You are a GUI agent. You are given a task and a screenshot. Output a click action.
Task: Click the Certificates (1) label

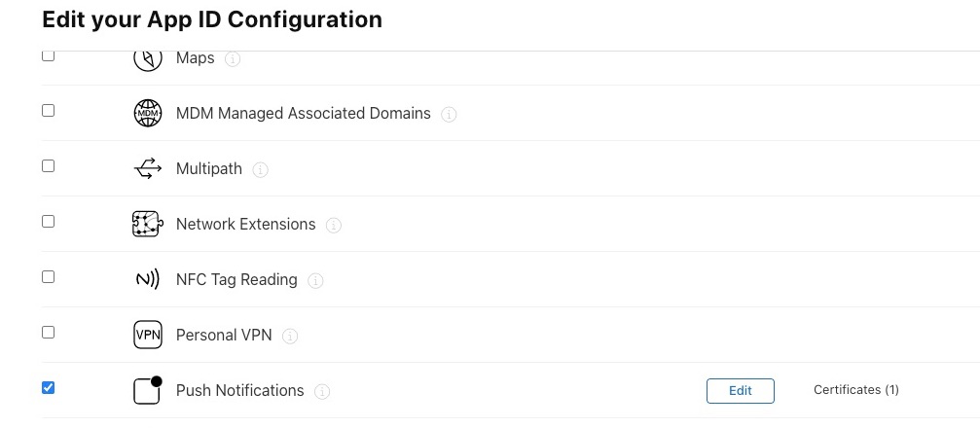tap(855, 390)
